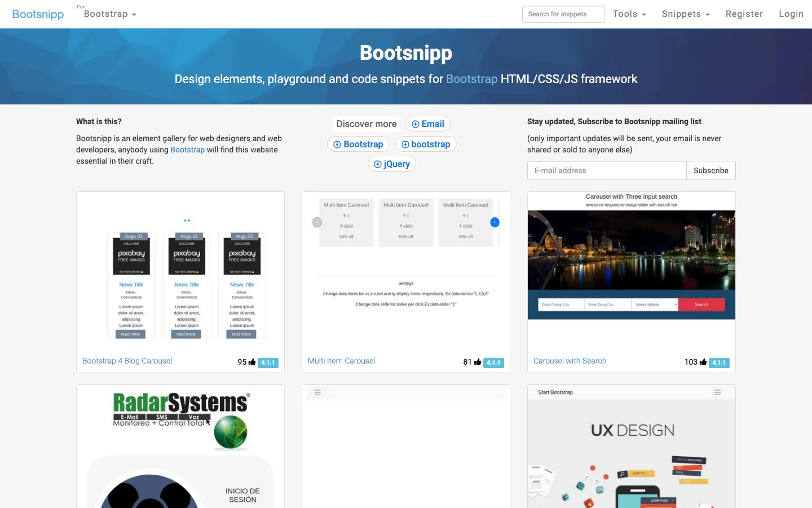Open the For Bootstrap dropdown
The width and height of the screenshot is (812, 508).
pyautogui.click(x=109, y=14)
